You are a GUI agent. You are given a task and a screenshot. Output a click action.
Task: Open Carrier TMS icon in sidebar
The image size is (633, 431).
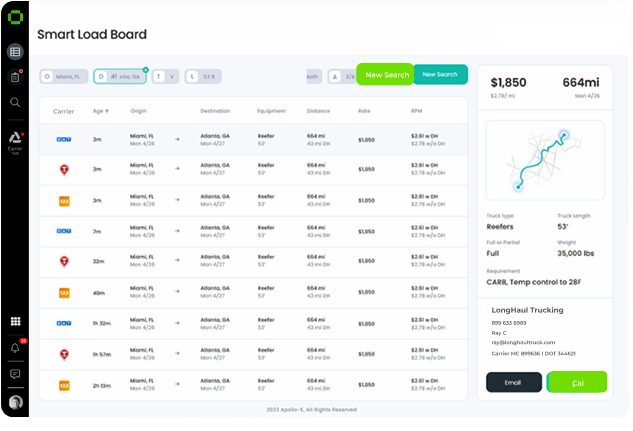(15, 143)
